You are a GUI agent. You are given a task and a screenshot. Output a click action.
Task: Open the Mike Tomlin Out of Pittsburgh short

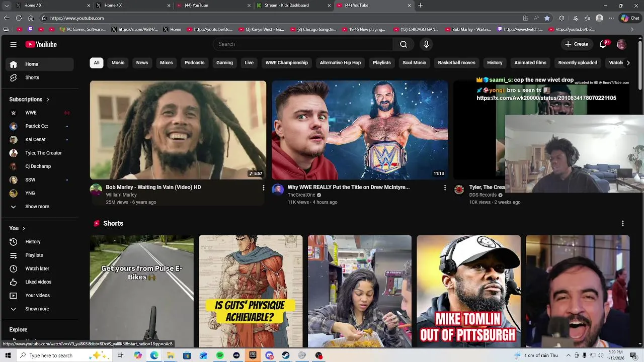[x=468, y=292]
